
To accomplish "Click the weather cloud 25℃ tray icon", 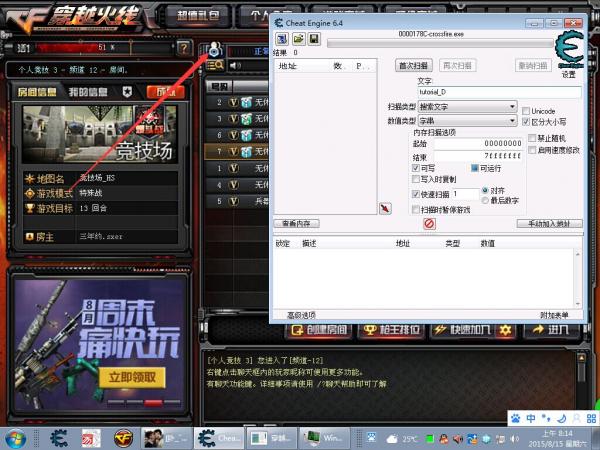I will pyautogui.click(x=401, y=439).
